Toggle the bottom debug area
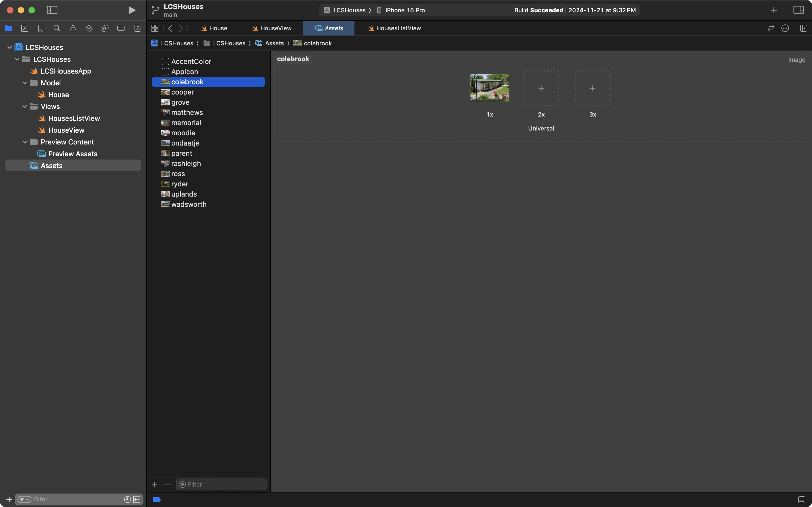812x507 pixels. click(802, 500)
